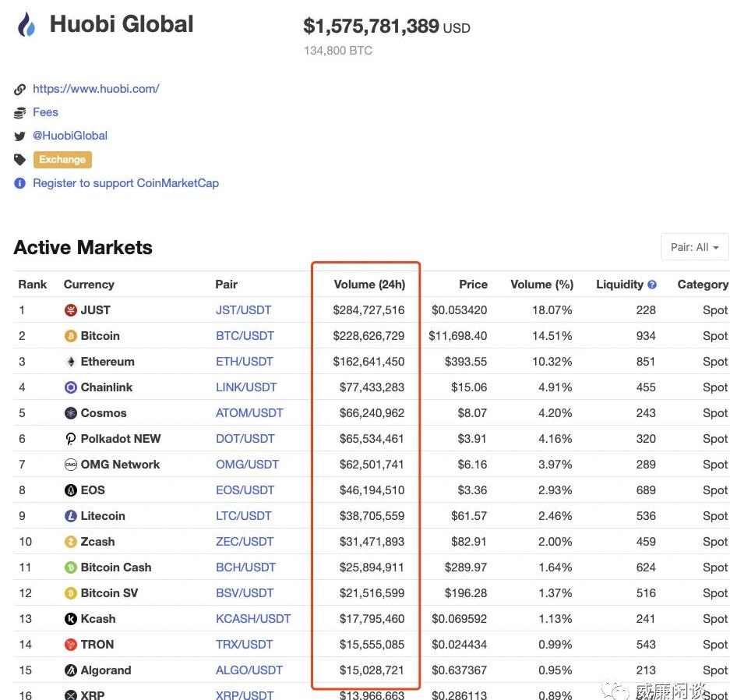Viewport: 730px width, 700px height.
Task: Click the info icon beside Register link
Action: pos(19,183)
